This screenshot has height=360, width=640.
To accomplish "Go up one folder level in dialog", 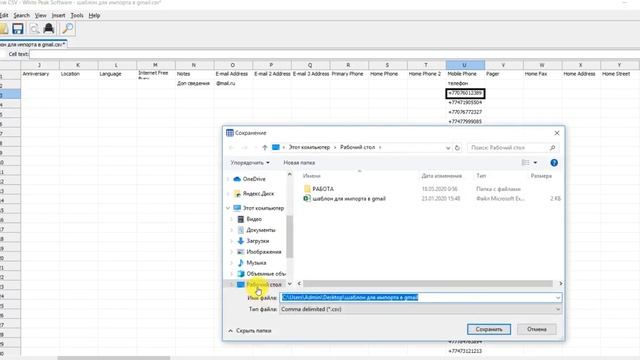I will [264, 147].
